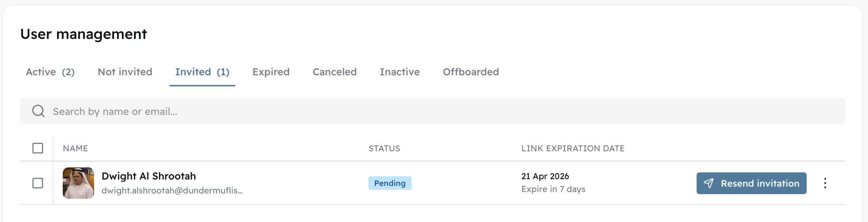868x222 pixels.
Task: Open the Not invited tab
Action: pyautogui.click(x=125, y=72)
